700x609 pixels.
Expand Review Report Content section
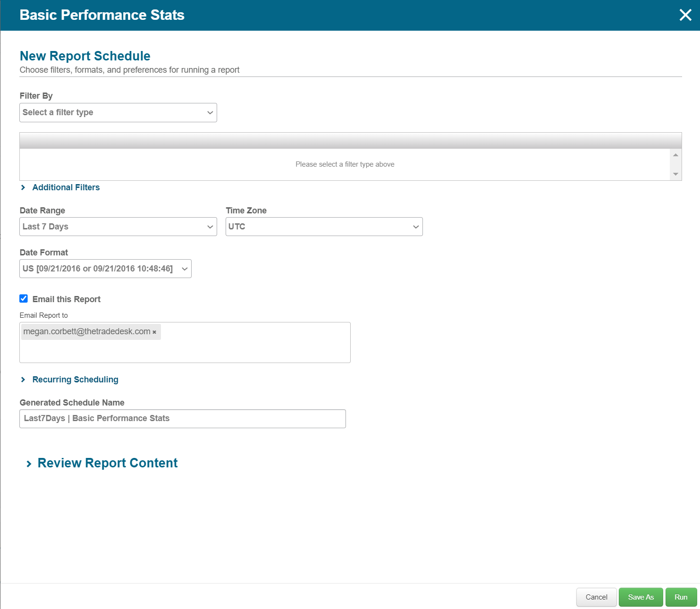(108, 464)
